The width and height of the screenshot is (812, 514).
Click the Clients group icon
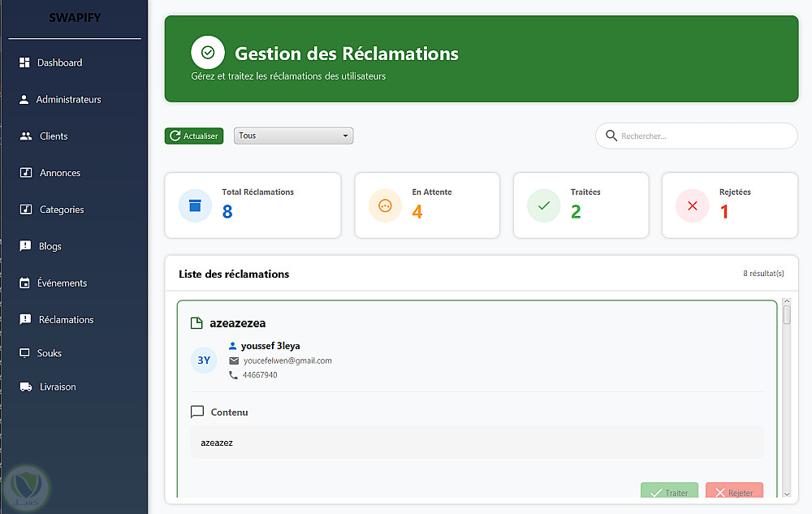coord(26,136)
